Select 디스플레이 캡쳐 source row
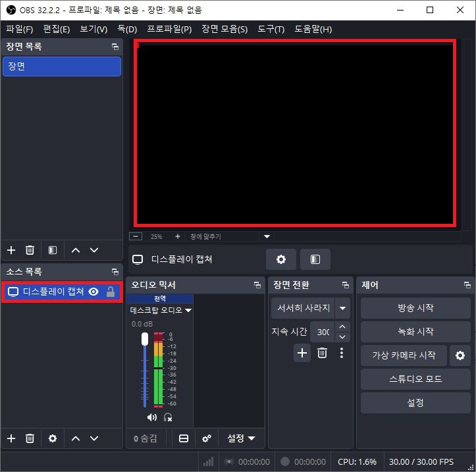The height and width of the screenshot is (472, 476). click(x=62, y=292)
